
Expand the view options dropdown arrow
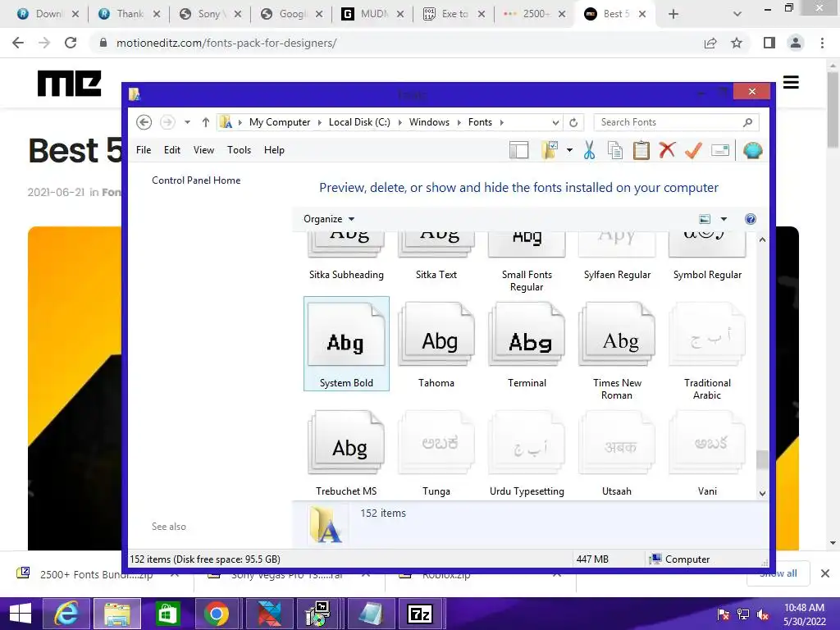[724, 218]
